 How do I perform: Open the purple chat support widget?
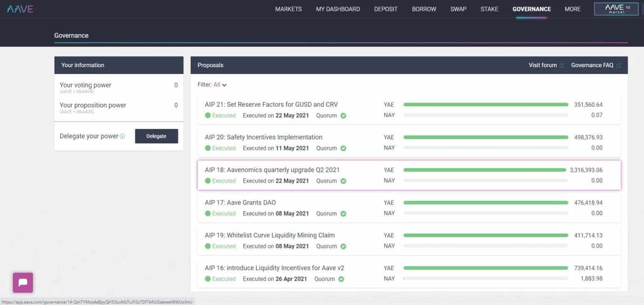(x=23, y=282)
